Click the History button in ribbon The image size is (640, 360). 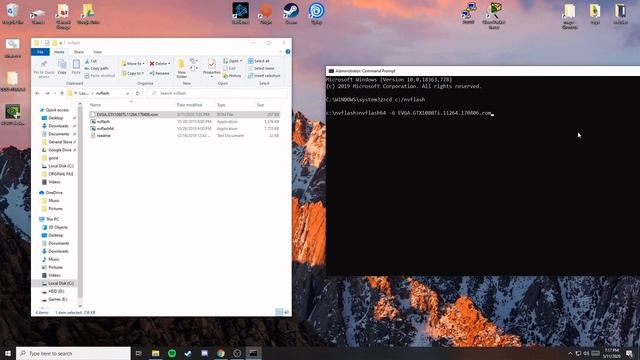232,76
